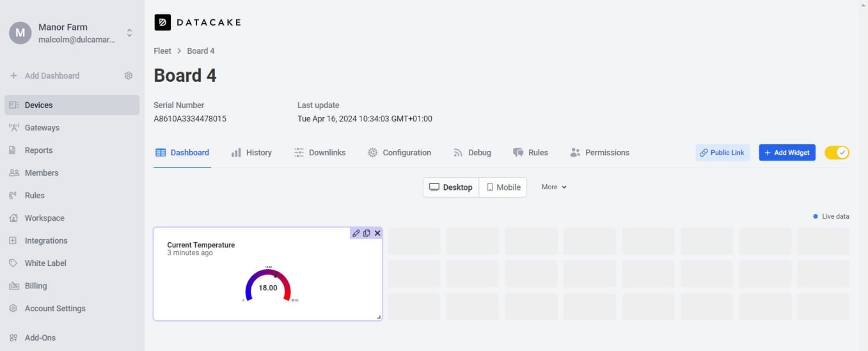Image resolution: width=868 pixels, height=351 pixels.
Task: Click the Datacake logo icon
Action: coord(162,22)
